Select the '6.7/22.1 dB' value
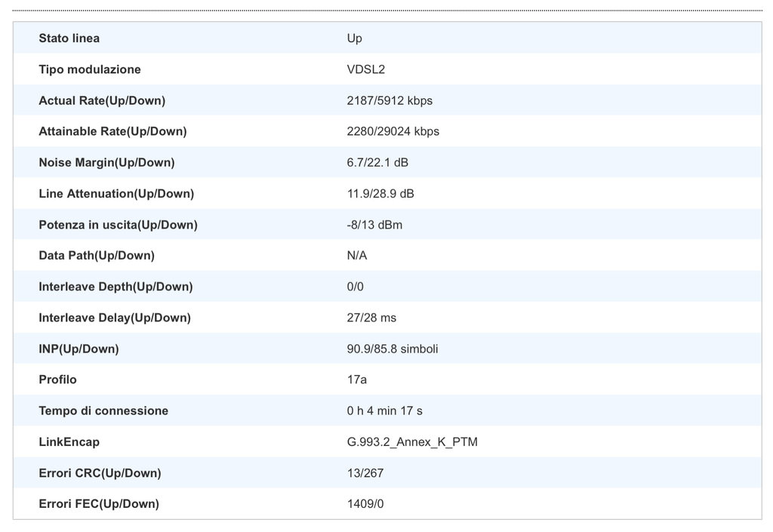Viewport: 773px width, 532px height. pos(377,162)
